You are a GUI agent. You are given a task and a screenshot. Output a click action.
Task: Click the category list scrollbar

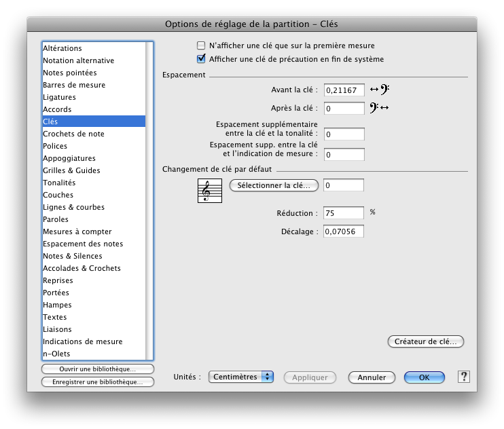coord(149,201)
